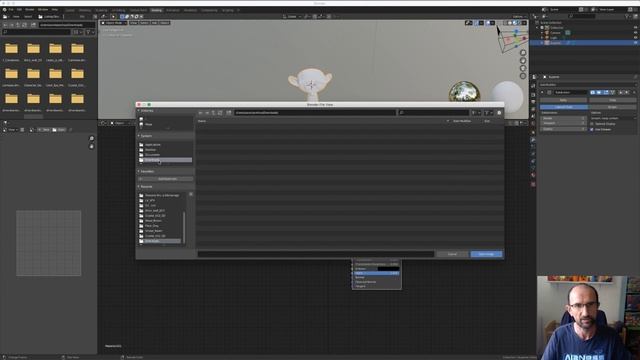Remove the Subdivision modifier with X

634,93
